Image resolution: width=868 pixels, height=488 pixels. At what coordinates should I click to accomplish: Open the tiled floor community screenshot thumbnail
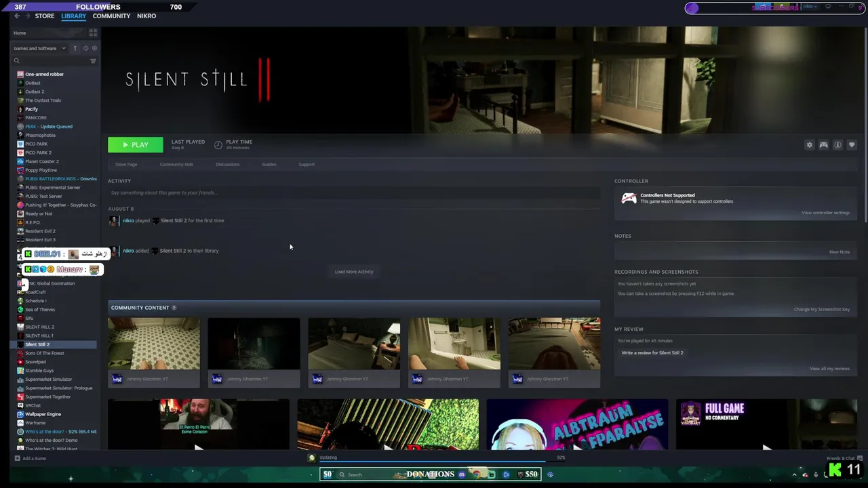click(154, 344)
